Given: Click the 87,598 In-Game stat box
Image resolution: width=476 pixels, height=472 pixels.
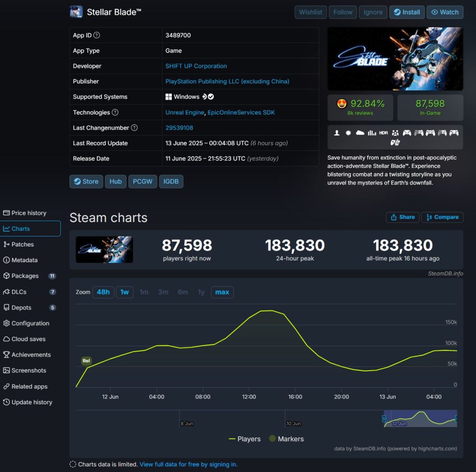Looking at the screenshot, I should point(430,108).
